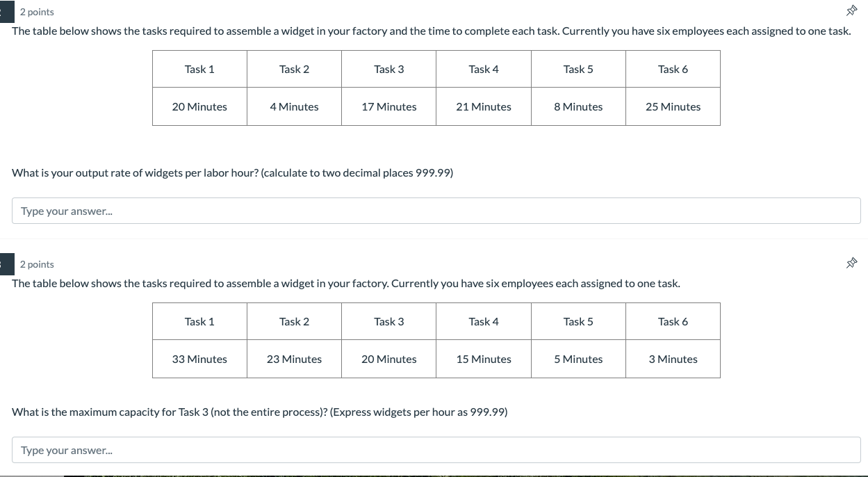Click the Type your answer box on second question
Screen dimensions: 868x477
(436, 450)
